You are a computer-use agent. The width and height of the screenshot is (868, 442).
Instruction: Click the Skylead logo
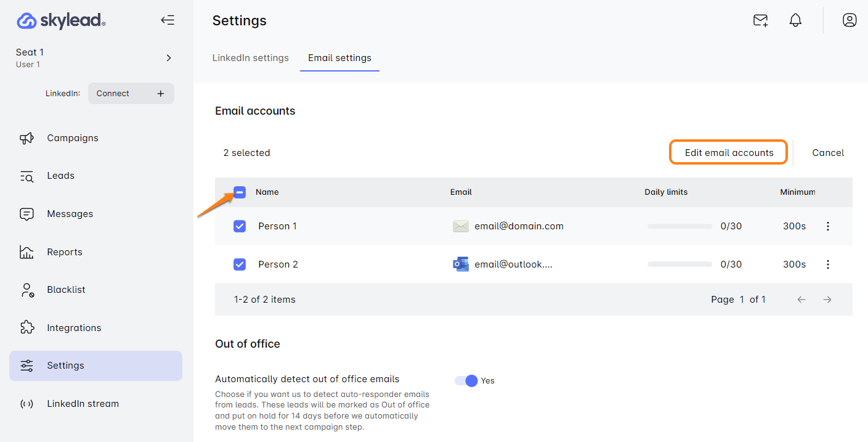[x=61, y=21]
